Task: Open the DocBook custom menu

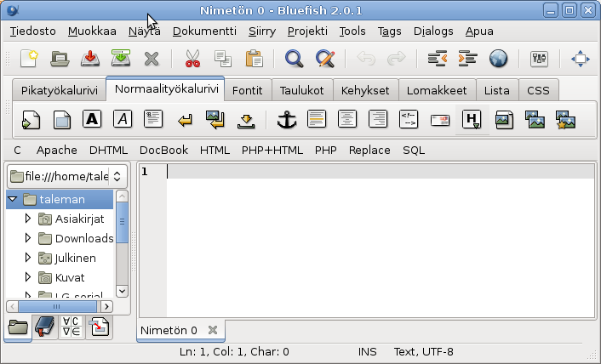Action: click(163, 151)
